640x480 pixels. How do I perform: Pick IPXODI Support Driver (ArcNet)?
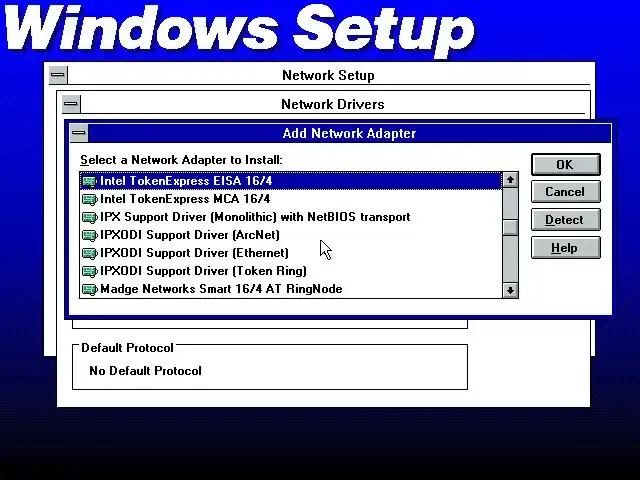pos(291,235)
